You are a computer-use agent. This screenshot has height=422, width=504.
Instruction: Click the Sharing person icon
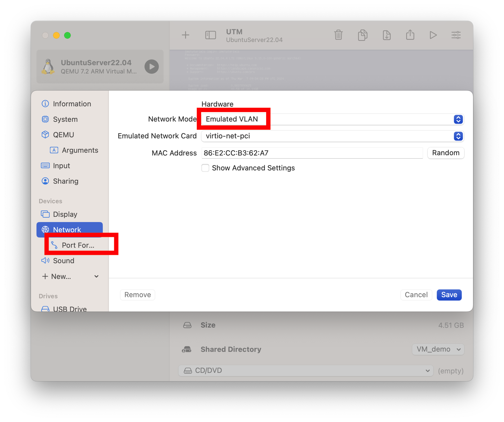tap(45, 181)
